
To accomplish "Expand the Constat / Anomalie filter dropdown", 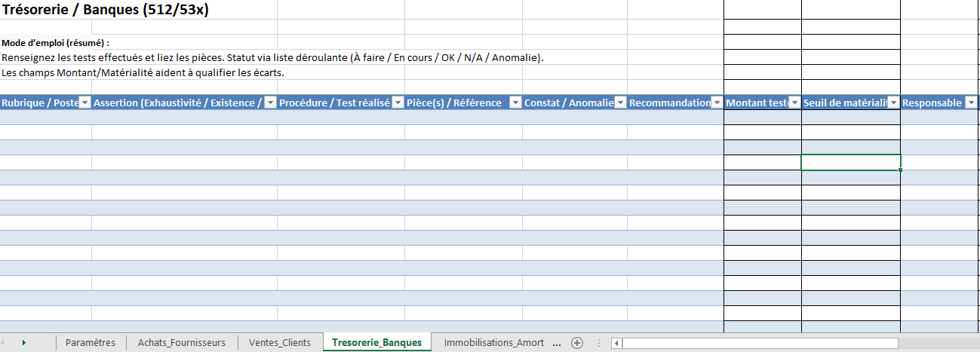I will [x=620, y=103].
